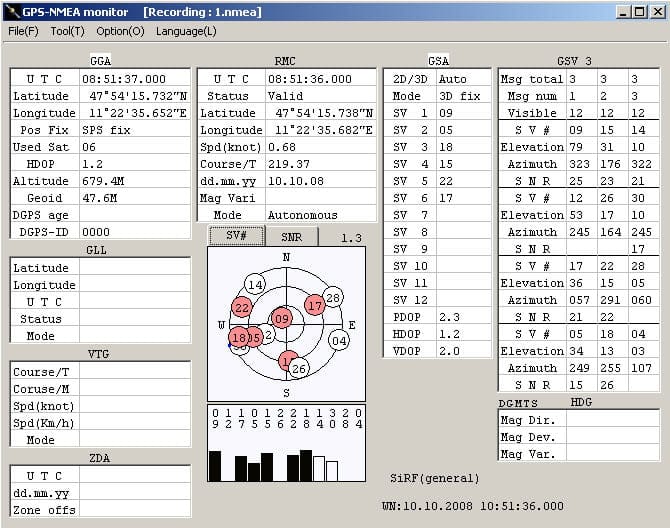This screenshot has width=670, height=528.
Task: Open the Tool(T) menu
Action: pyautogui.click(x=67, y=31)
